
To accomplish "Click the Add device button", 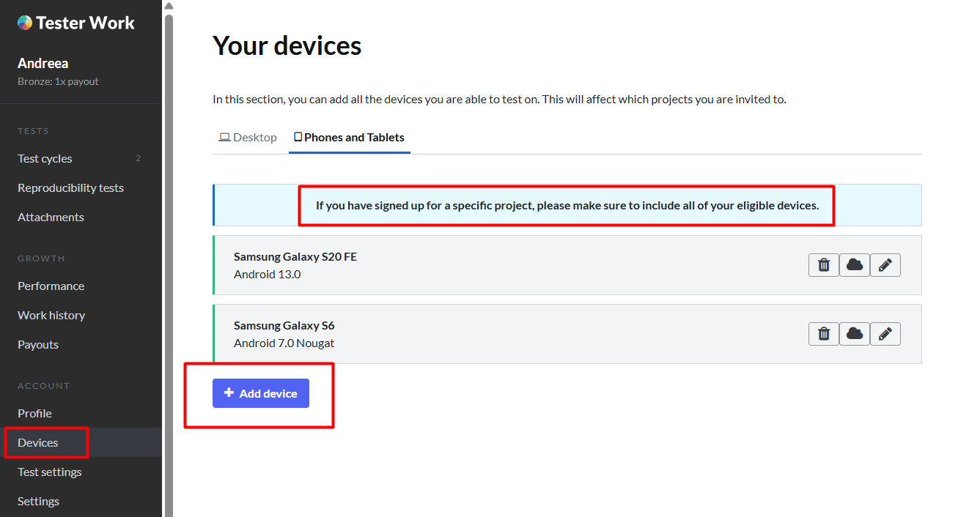I will click(261, 393).
